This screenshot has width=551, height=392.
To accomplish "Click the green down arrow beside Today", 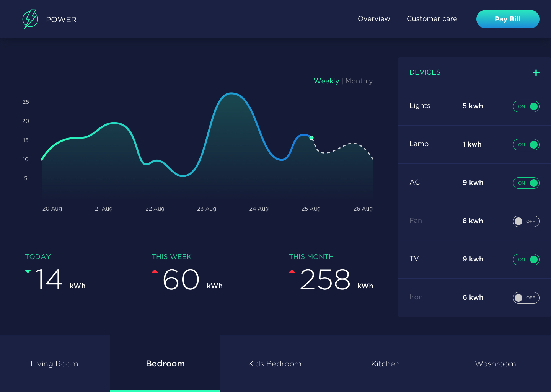I will [x=28, y=271].
